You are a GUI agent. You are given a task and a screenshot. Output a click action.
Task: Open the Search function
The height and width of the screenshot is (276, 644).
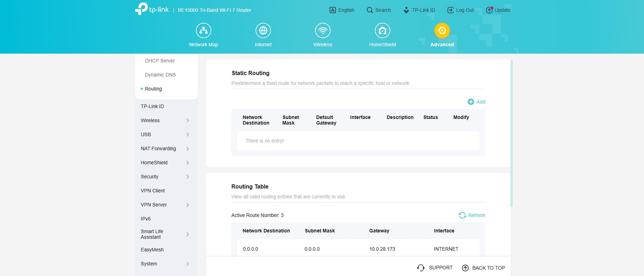379,10
